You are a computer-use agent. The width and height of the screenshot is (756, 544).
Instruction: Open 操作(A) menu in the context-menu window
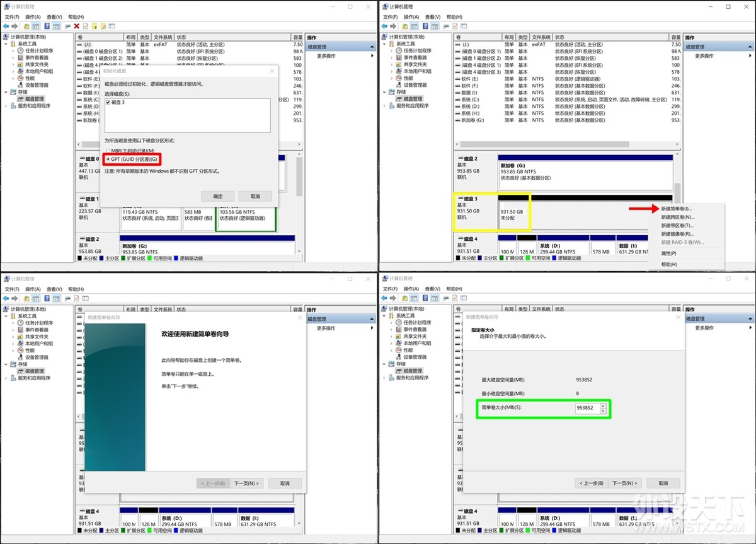411,17
